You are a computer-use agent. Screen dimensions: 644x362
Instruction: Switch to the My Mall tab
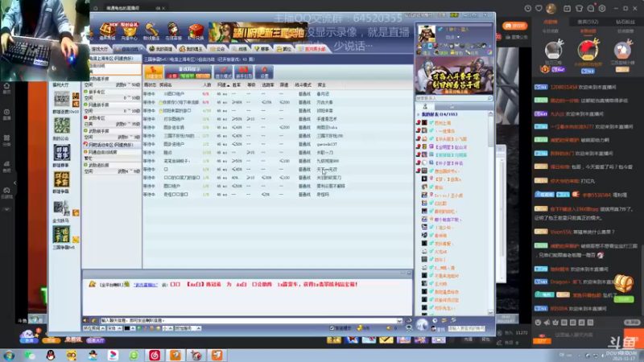click(x=192, y=49)
